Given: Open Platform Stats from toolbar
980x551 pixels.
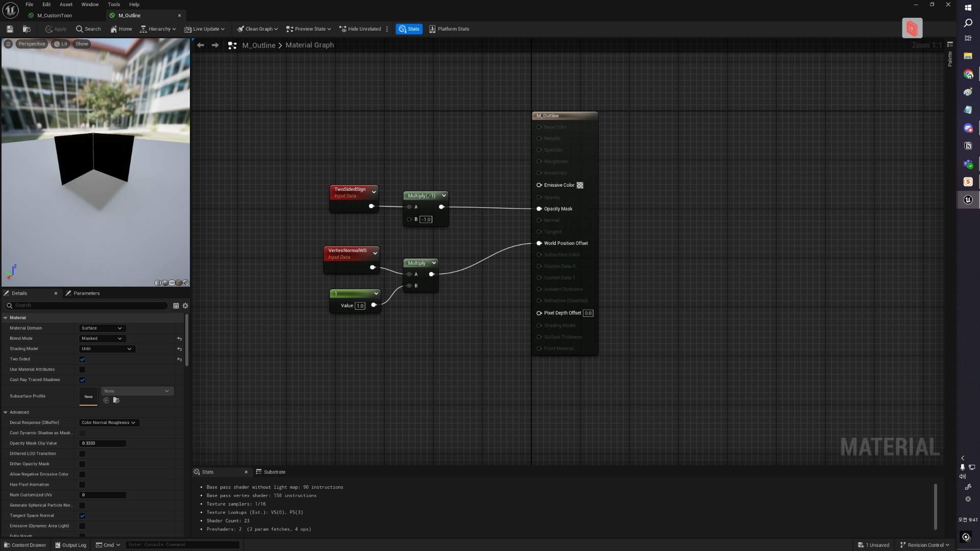Looking at the screenshot, I should (x=449, y=29).
